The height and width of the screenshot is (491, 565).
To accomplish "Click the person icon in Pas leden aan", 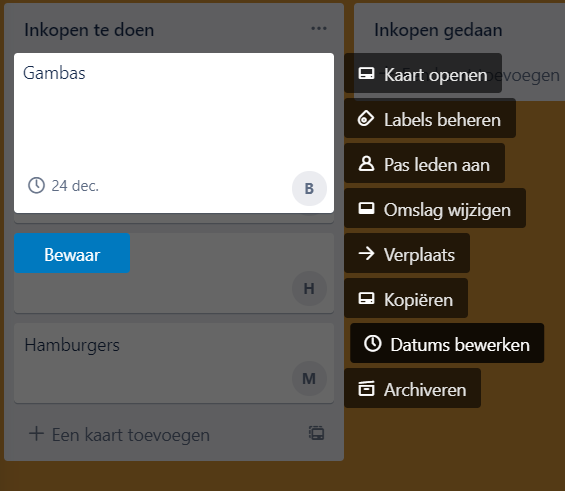I will click(366, 164).
